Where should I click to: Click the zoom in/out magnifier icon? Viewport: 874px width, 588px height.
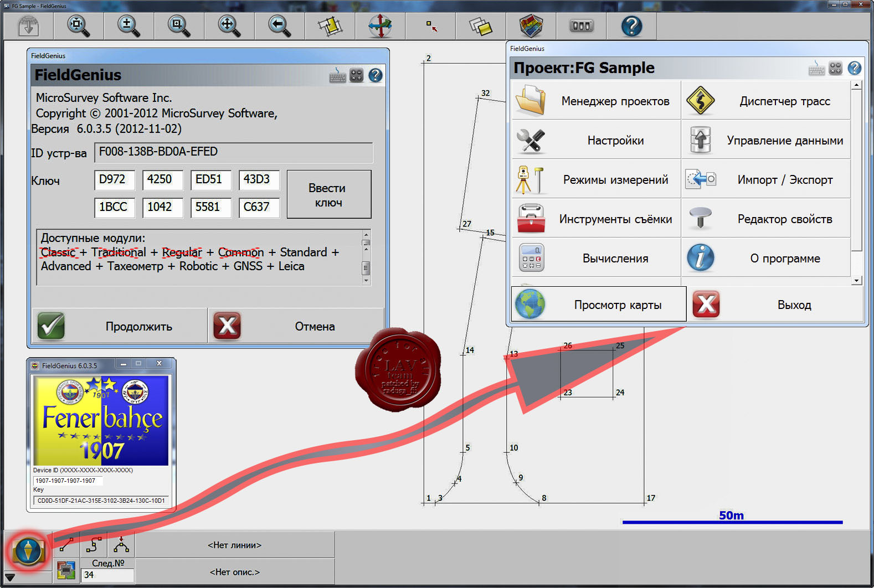tap(128, 25)
